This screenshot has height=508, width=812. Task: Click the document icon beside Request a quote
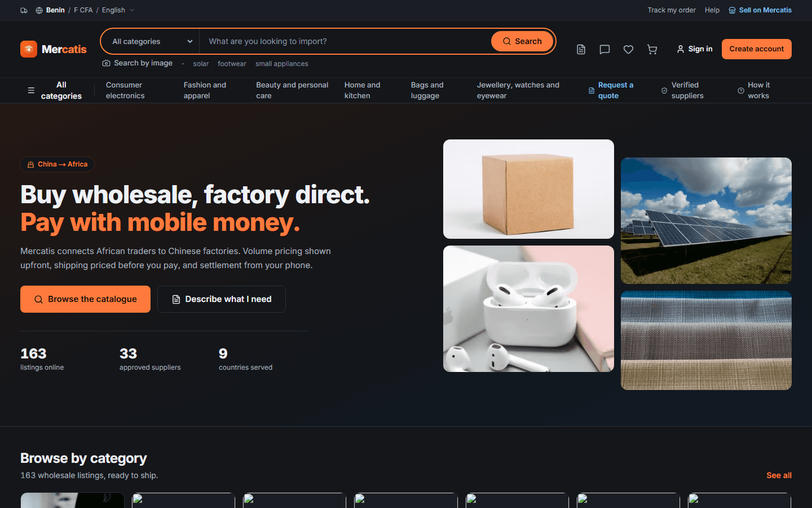click(x=592, y=90)
